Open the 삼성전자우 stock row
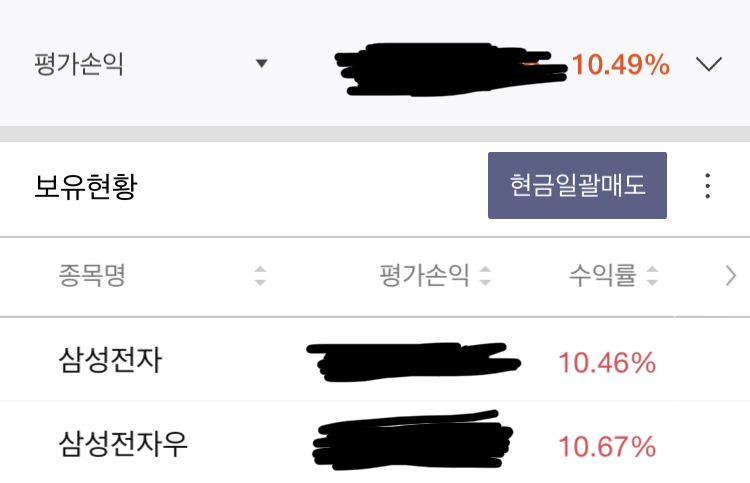The width and height of the screenshot is (750, 483). click(123, 443)
